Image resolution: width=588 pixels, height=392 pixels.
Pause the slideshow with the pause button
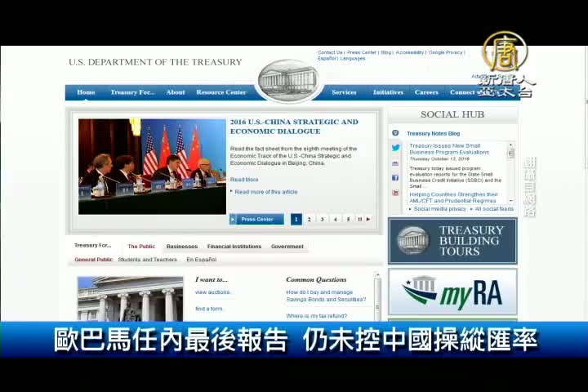[x=359, y=219]
